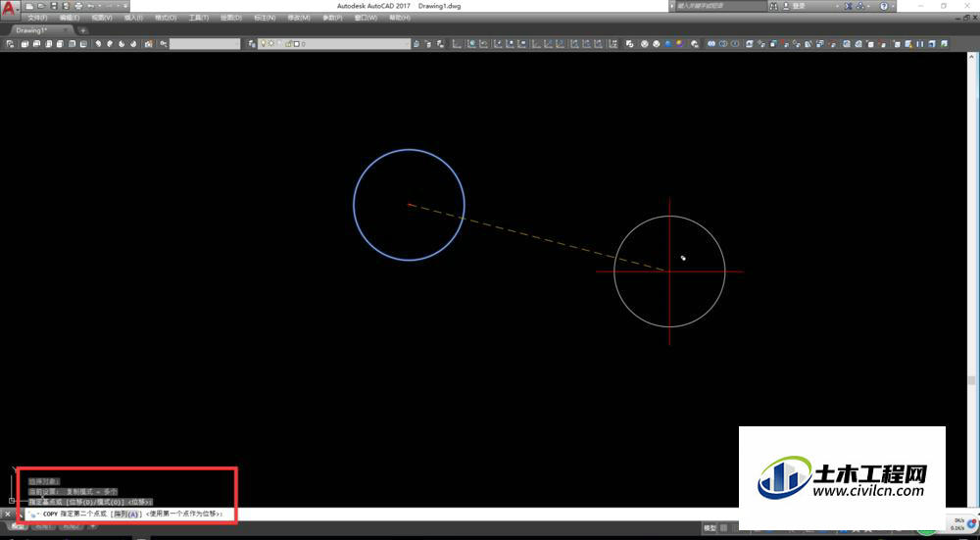Open the 格式(O) menu
This screenshot has width=980, height=540.
point(166,18)
